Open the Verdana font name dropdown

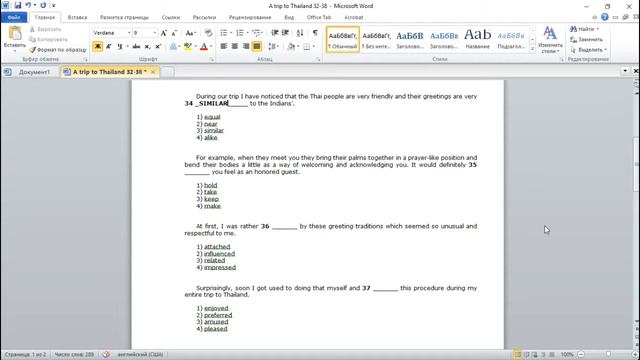pos(129,33)
